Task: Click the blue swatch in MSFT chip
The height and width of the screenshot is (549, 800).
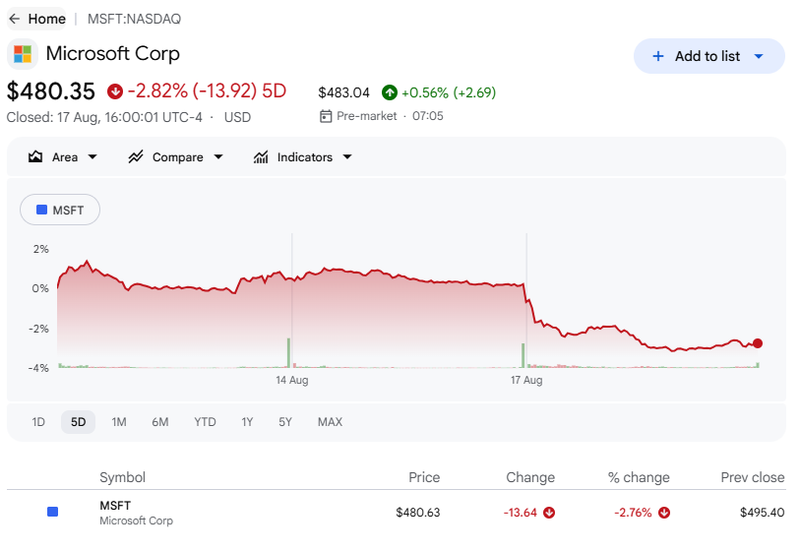Action: 42,210
